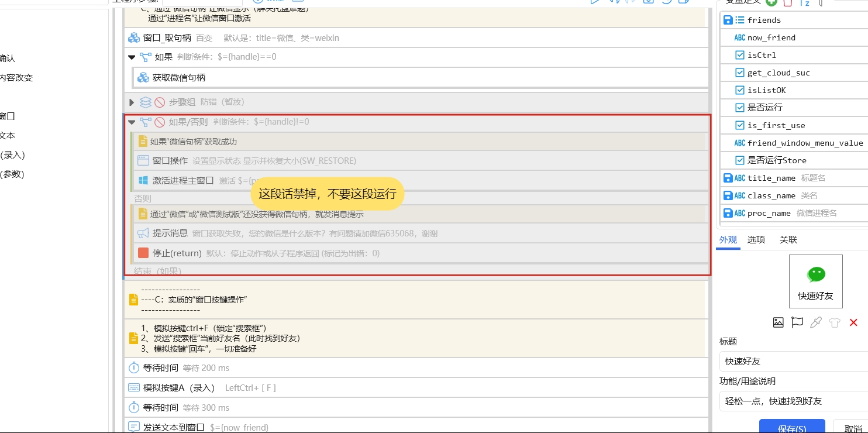Click the 标题 input field
The width and height of the screenshot is (868, 433).
794,361
